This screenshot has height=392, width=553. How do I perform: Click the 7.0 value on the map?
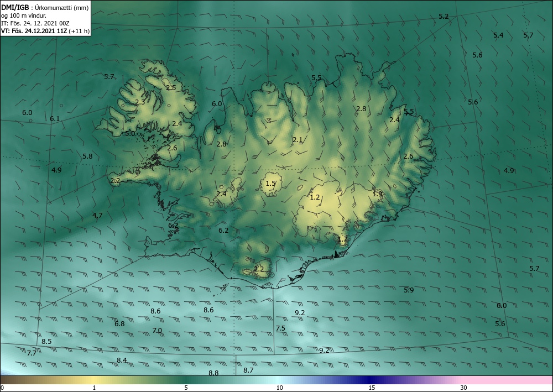[157, 330]
